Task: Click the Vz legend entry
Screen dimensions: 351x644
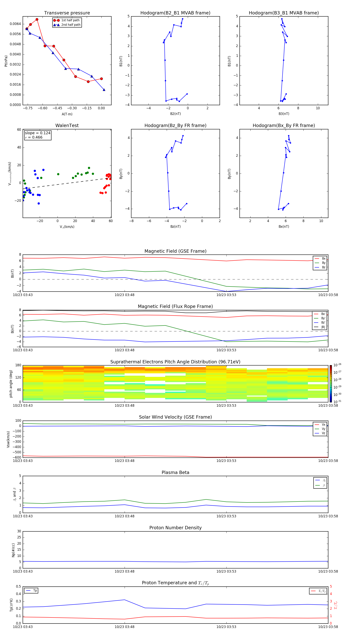Action: point(320,433)
